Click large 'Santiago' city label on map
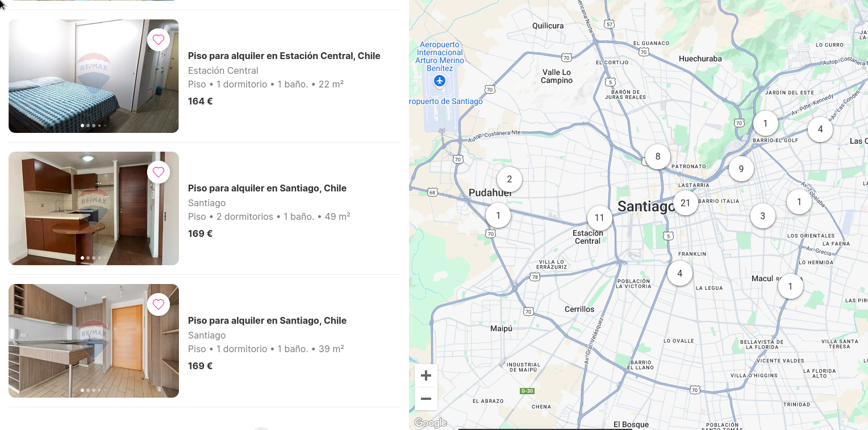 (x=645, y=206)
